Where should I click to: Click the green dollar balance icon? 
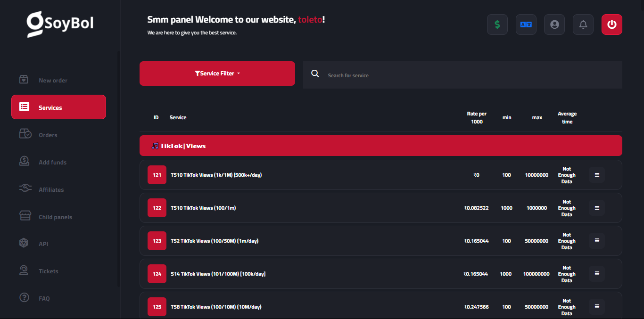tap(497, 25)
